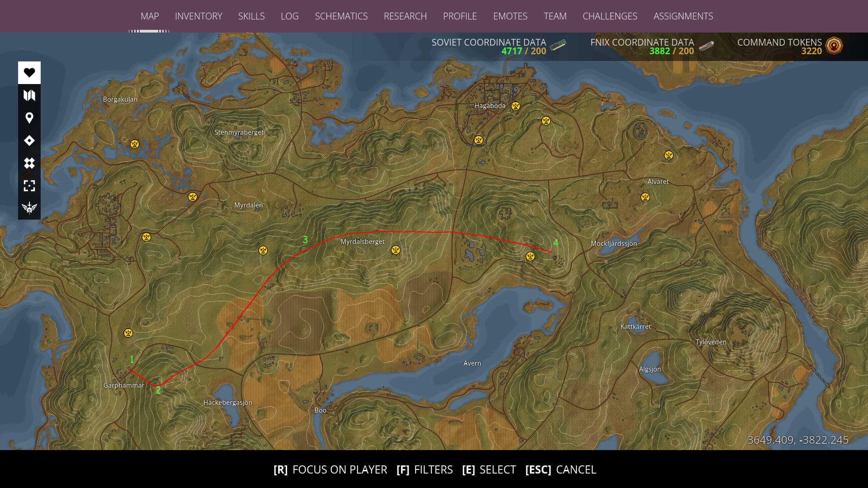Select yellow marker south of Hagaboda
868x488 pixels.
tap(479, 140)
